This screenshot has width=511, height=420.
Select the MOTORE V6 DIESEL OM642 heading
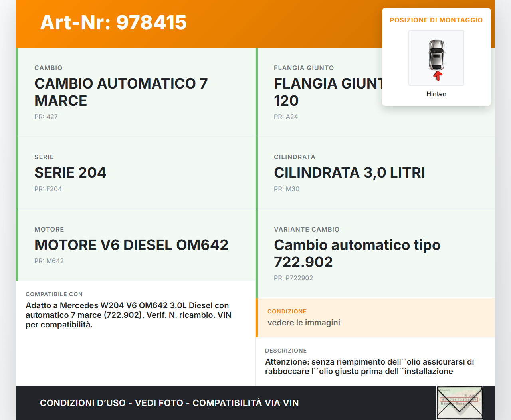pos(131,245)
